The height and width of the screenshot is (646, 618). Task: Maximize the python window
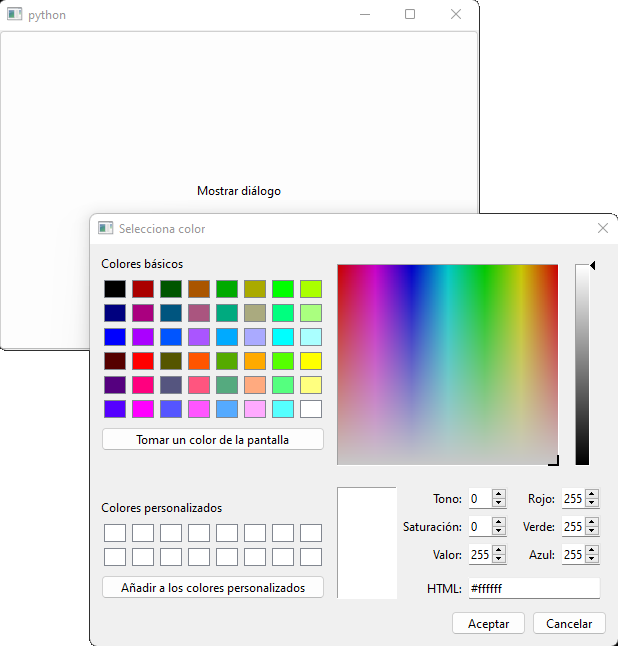tap(410, 14)
